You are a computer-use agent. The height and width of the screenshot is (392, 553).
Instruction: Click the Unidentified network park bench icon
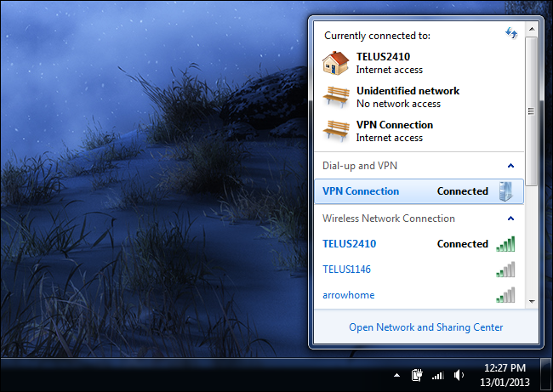[x=336, y=97]
